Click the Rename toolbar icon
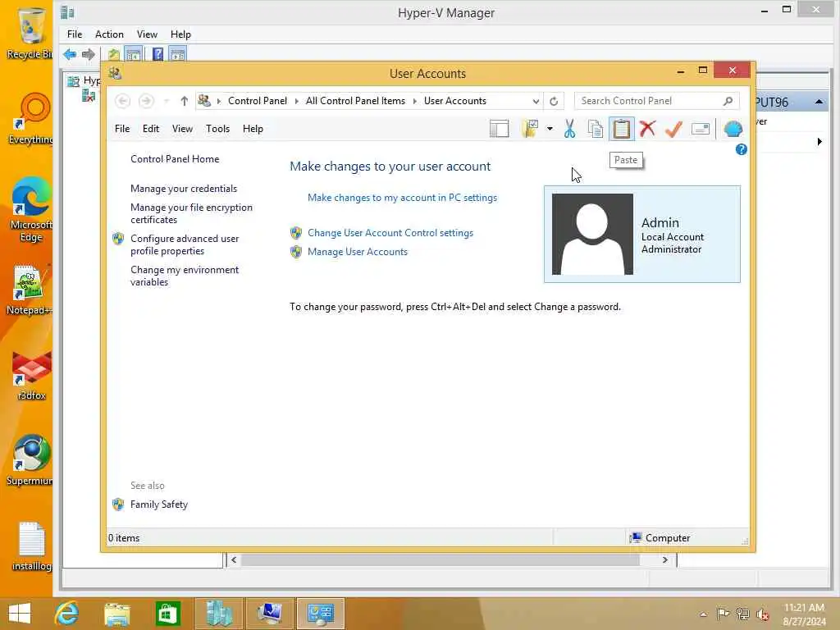Viewport: 840px width, 630px height. tap(701, 129)
